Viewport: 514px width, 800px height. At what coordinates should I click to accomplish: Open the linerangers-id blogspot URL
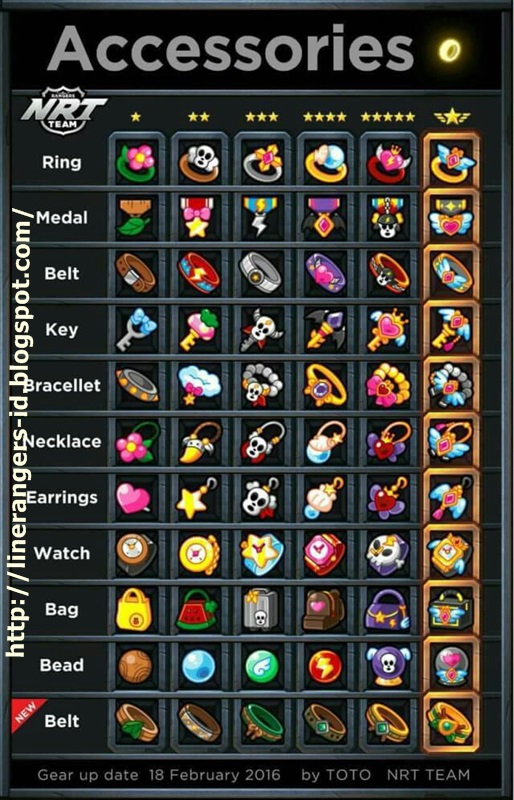[18, 433]
